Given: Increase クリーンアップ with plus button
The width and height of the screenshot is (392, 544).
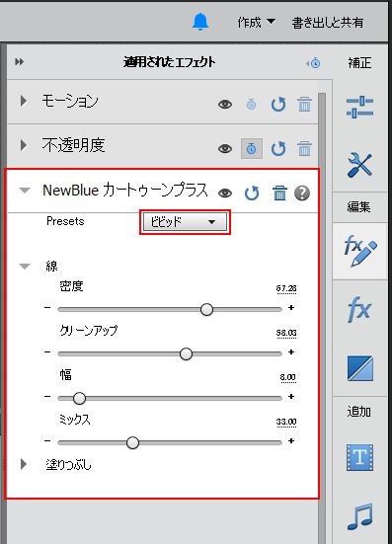Looking at the screenshot, I should pos(291,351).
